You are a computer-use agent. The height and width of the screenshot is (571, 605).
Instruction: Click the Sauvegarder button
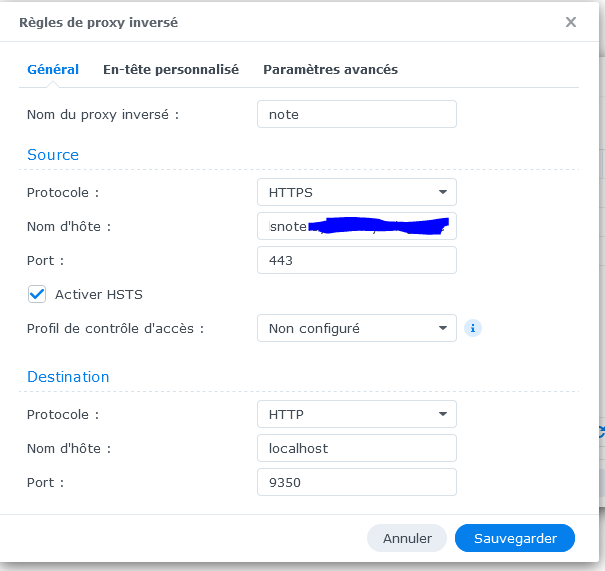coord(514,538)
